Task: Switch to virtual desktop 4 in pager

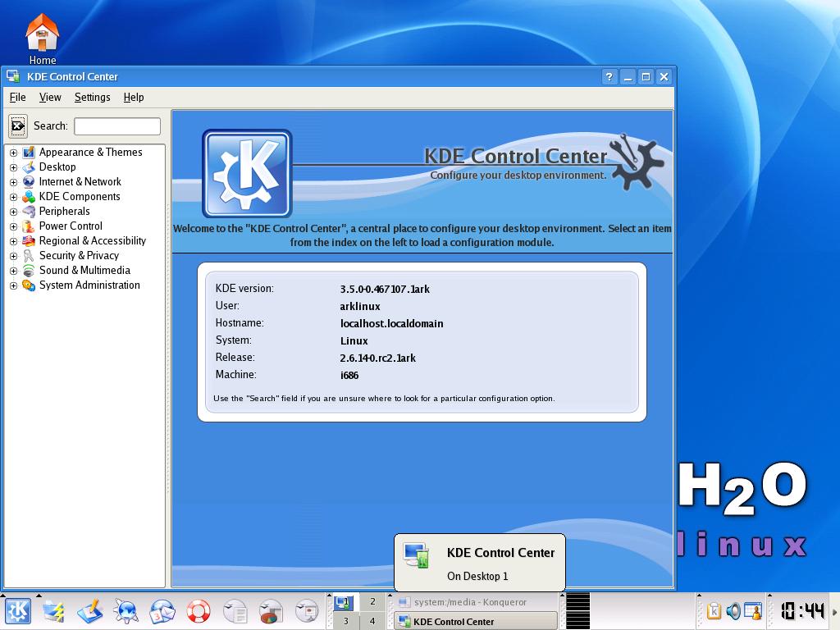Action: tap(372, 621)
